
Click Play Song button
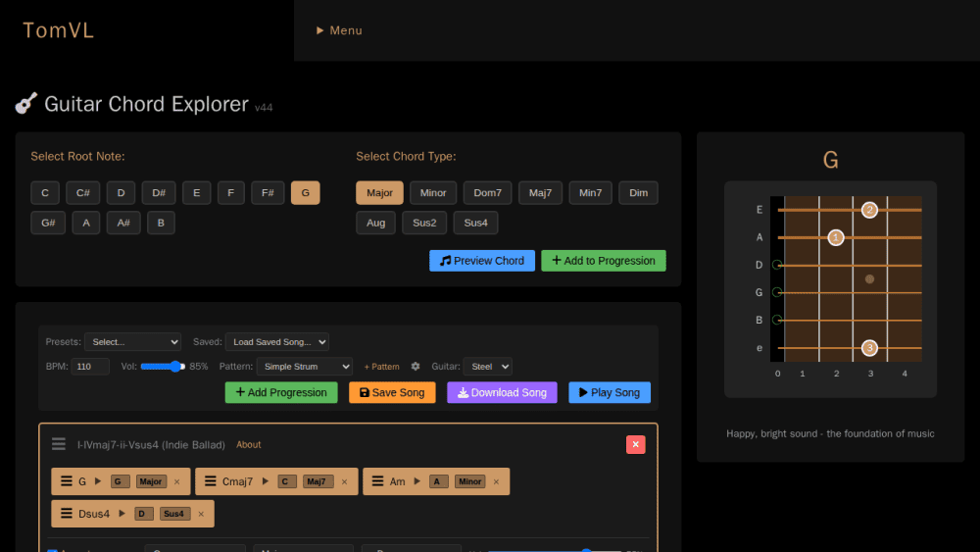(610, 392)
